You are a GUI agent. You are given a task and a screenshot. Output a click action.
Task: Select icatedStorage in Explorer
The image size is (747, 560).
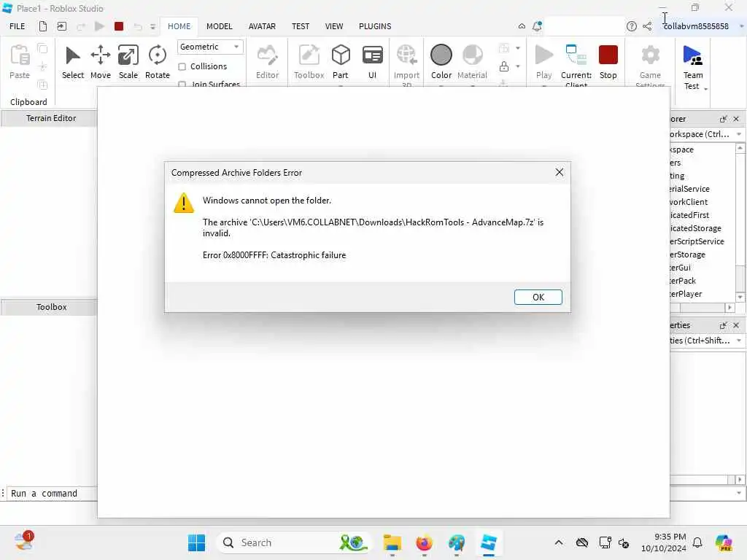pos(695,228)
